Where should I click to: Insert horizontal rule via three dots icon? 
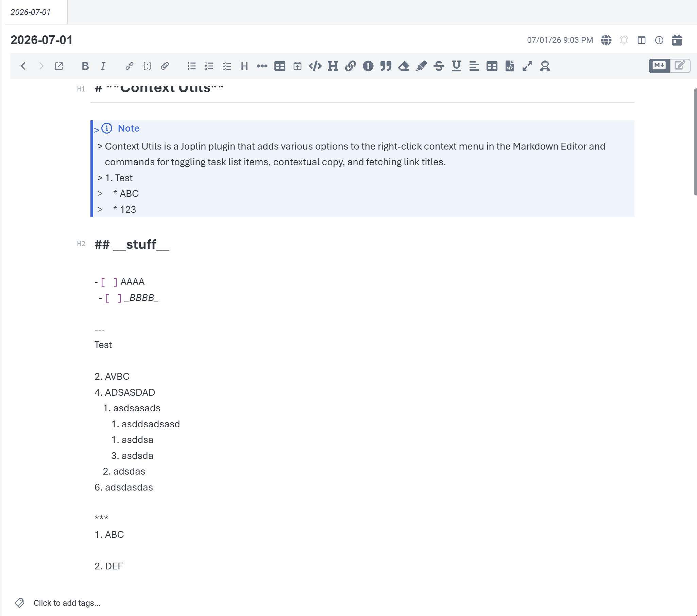(x=262, y=66)
